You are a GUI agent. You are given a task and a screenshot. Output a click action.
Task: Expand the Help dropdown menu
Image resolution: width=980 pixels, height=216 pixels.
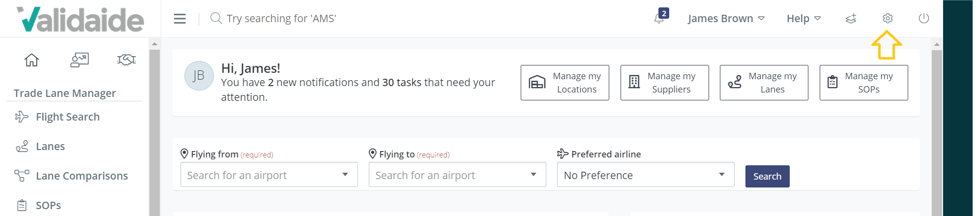[x=803, y=19]
